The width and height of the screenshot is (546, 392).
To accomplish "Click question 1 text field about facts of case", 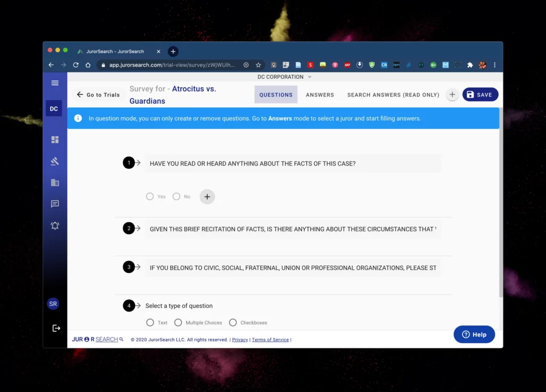I will click(x=293, y=164).
